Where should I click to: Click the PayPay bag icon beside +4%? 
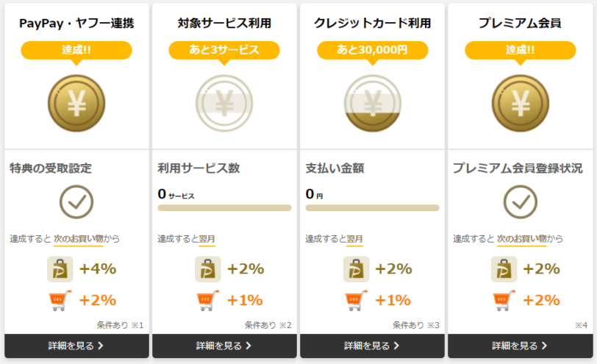(60, 269)
